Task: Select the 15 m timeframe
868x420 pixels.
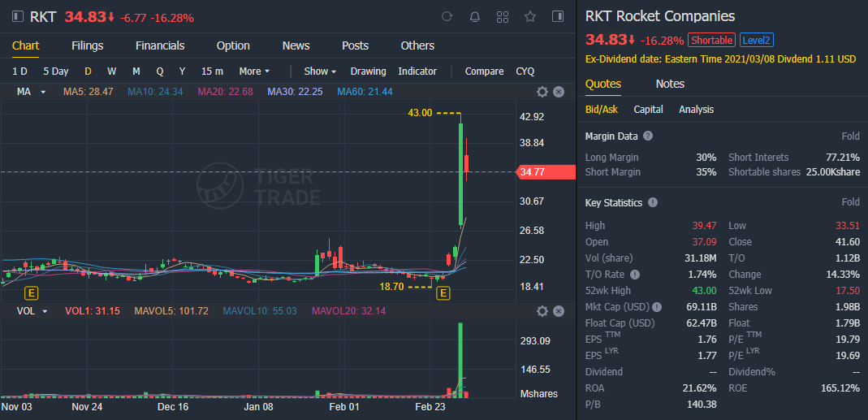Action: (213, 71)
